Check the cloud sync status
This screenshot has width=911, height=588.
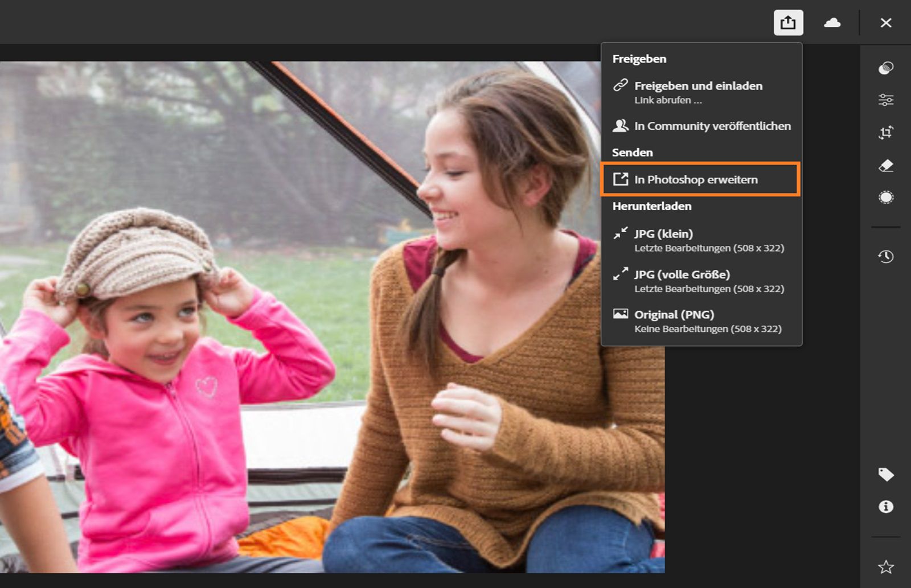click(832, 23)
